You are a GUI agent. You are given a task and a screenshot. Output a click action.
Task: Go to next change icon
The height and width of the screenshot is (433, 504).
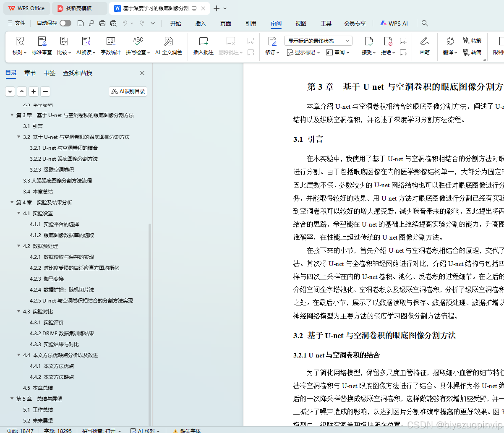tap(403, 52)
